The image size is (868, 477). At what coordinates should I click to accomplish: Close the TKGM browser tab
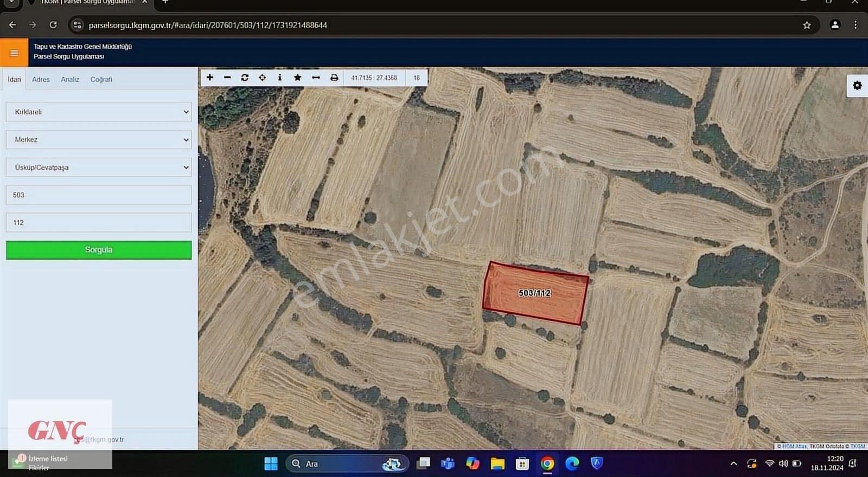coord(145,2)
